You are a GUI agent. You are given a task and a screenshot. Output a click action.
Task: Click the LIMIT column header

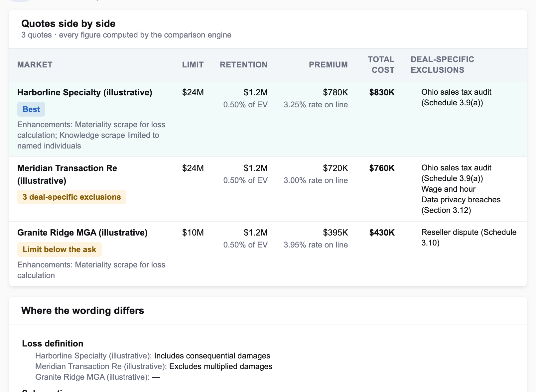(193, 65)
